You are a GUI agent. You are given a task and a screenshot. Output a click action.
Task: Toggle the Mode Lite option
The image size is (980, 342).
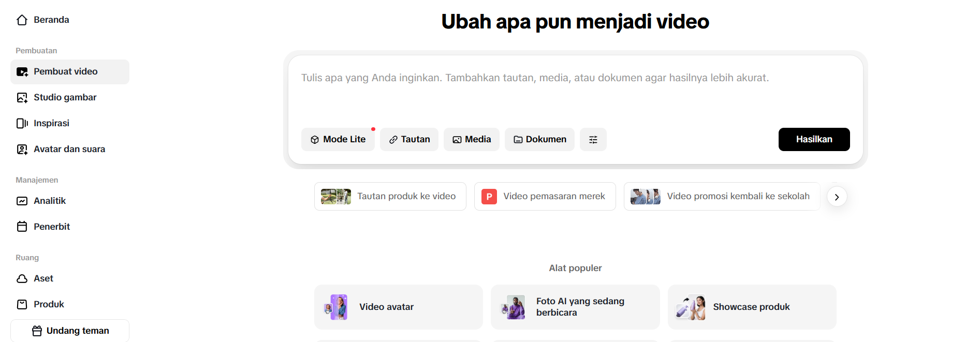pos(338,140)
